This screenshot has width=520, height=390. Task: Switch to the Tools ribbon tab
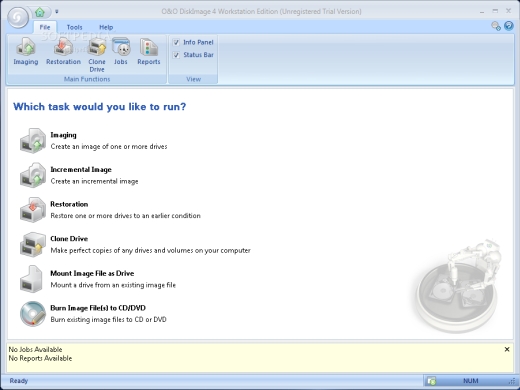pyautogui.click(x=74, y=27)
